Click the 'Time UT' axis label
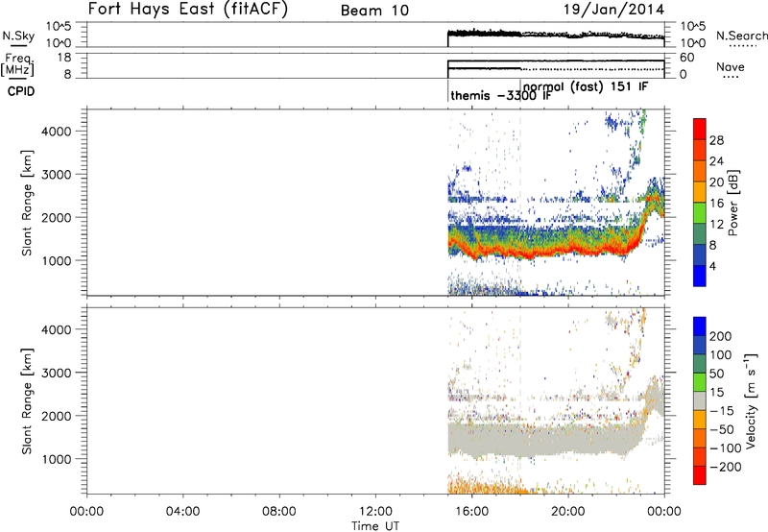Screen dimensions: 768x532 (375, 526)
